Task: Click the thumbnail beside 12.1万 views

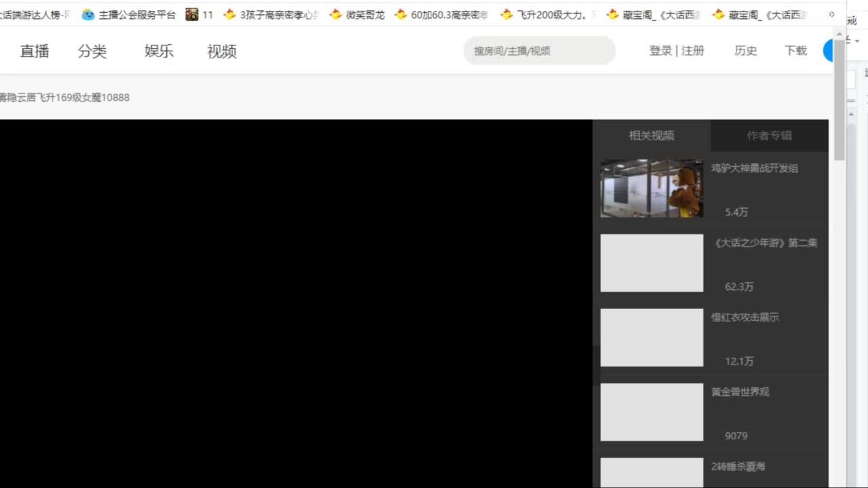Action: tap(652, 338)
